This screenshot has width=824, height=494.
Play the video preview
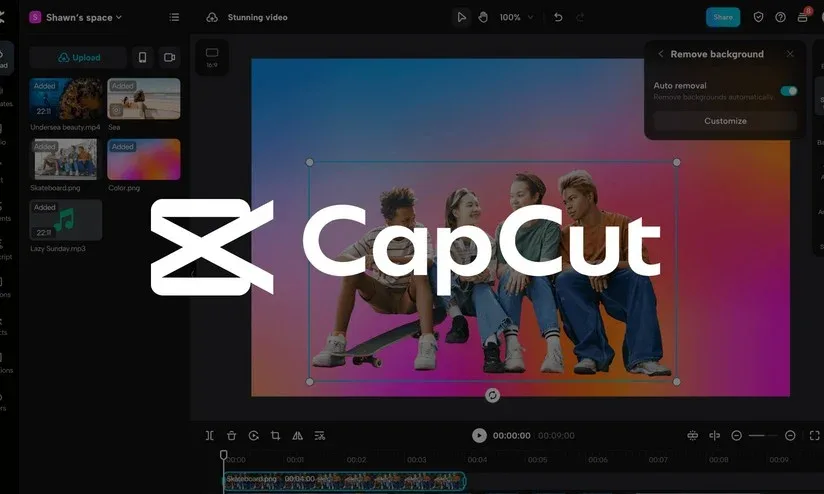click(479, 436)
